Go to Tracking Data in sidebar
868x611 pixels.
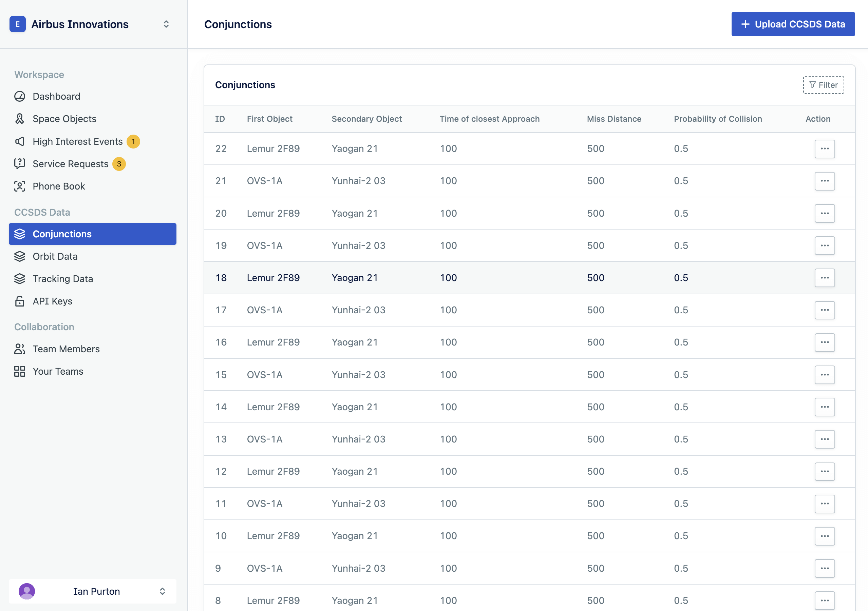[x=63, y=278]
